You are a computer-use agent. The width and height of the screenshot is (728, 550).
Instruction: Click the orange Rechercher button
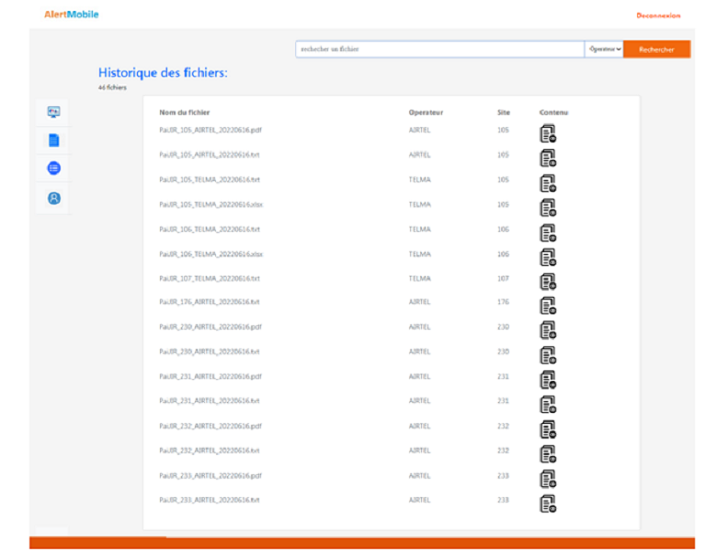[x=656, y=49]
